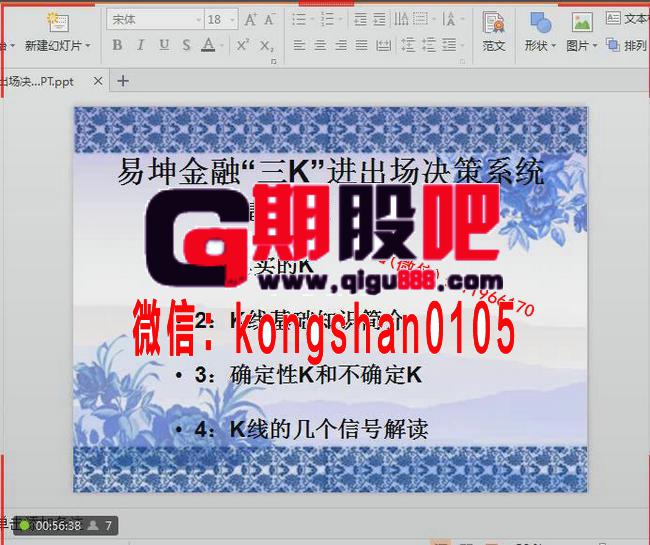
Task: Open the 新建幻灯片 dropdown arrow
Action: pyautogui.click(x=88, y=46)
